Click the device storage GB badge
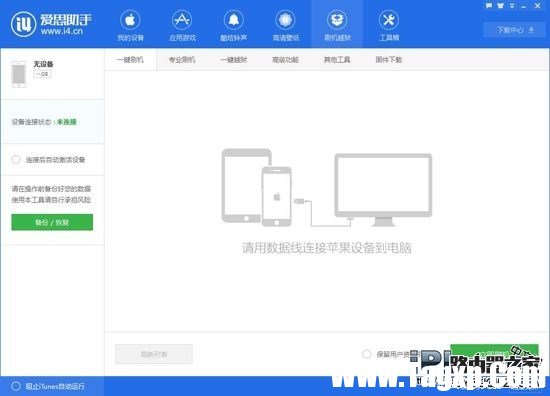This screenshot has width=550, height=396. (42, 74)
